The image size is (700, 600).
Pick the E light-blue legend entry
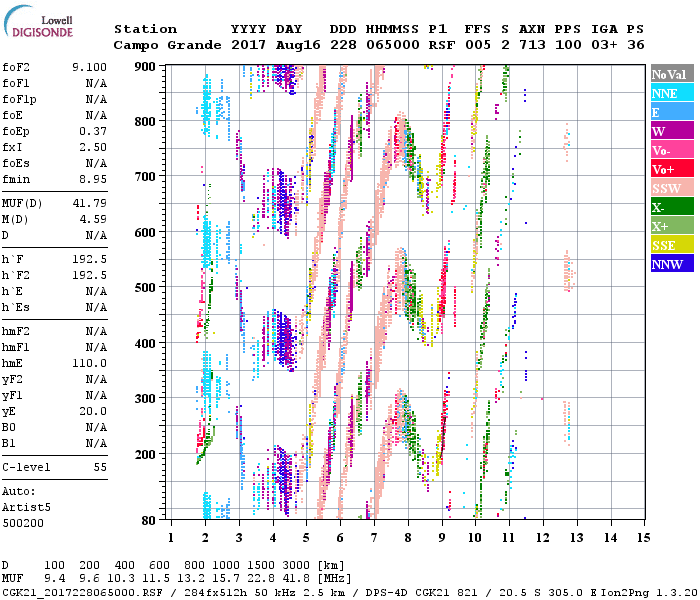(669, 112)
